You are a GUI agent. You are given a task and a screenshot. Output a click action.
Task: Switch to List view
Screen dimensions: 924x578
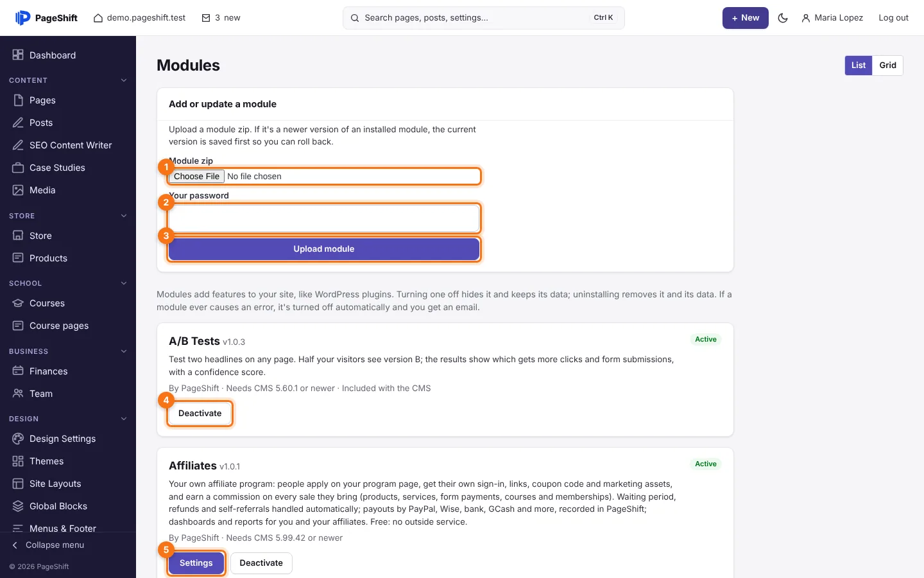click(x=859, y=66)
